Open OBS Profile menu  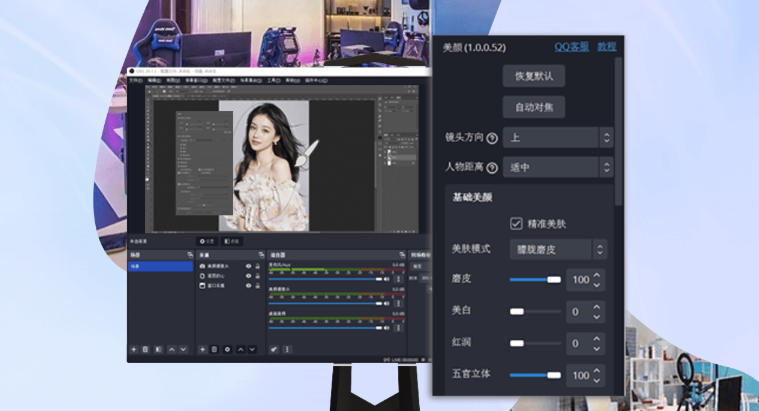click(x=224, y=80)
